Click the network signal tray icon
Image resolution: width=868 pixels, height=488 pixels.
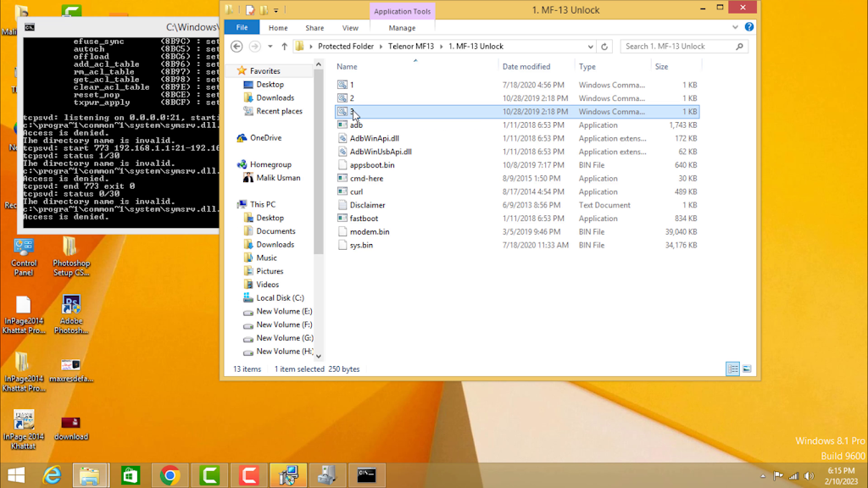tap(793, 476)
